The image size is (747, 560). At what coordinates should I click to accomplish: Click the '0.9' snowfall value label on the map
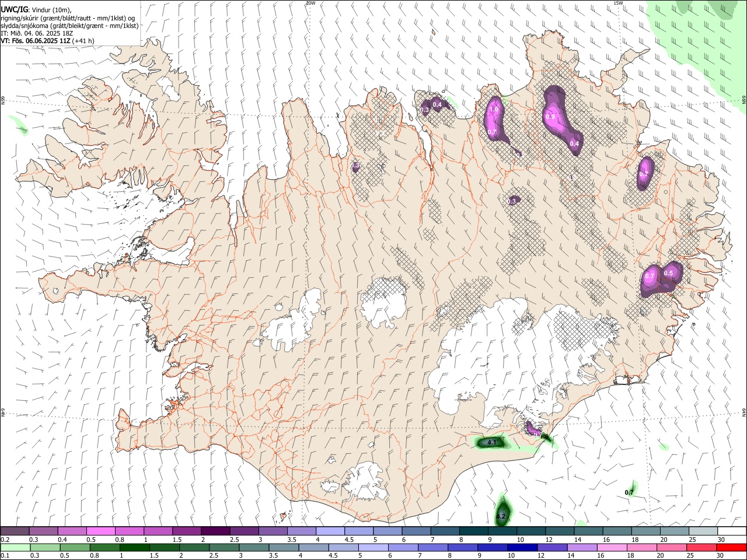coord(550,117)
